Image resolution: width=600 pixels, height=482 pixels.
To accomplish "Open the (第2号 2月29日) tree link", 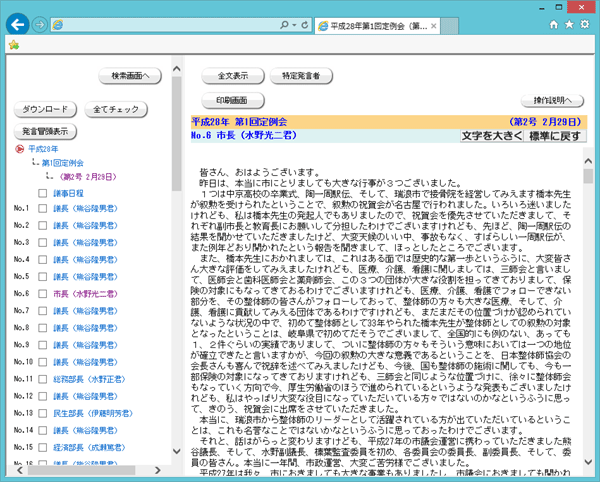I will (x=88, y=177).
